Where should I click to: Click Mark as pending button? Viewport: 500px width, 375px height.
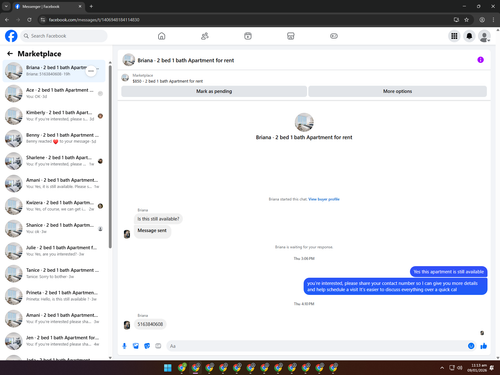(x=214, y=91)
